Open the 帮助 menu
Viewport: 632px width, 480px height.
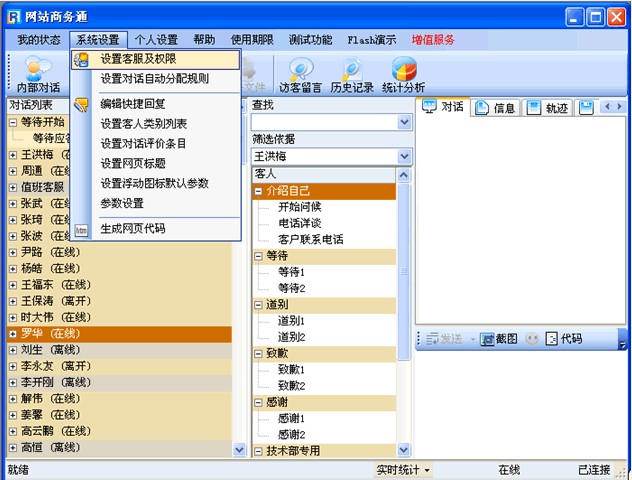(x=204, y=40)
